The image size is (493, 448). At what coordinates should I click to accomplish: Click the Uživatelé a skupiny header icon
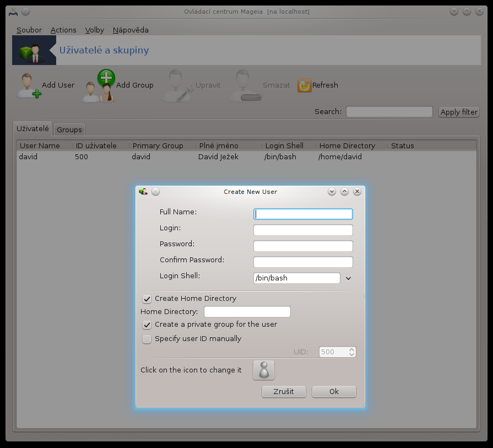(34, 51)
